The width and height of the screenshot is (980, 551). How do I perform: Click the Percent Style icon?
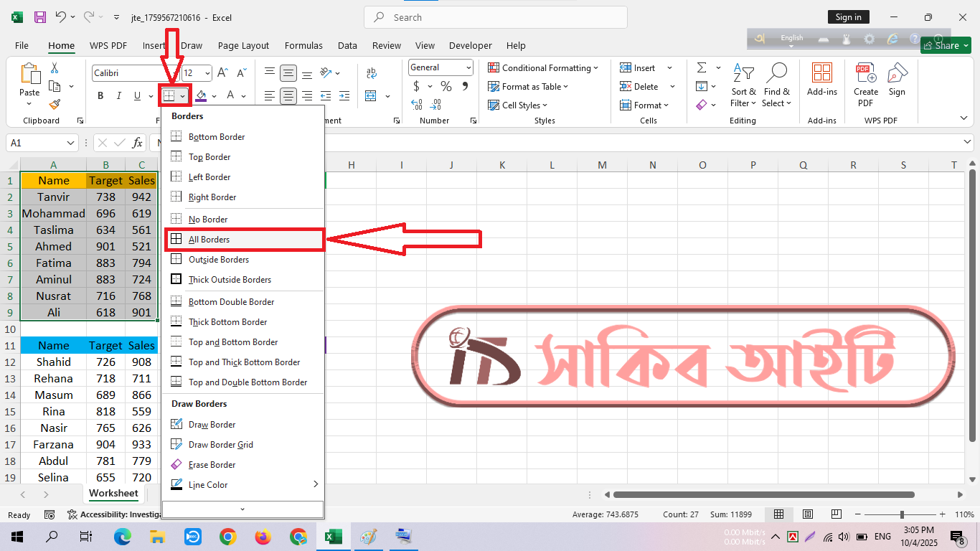pos(446,87)
